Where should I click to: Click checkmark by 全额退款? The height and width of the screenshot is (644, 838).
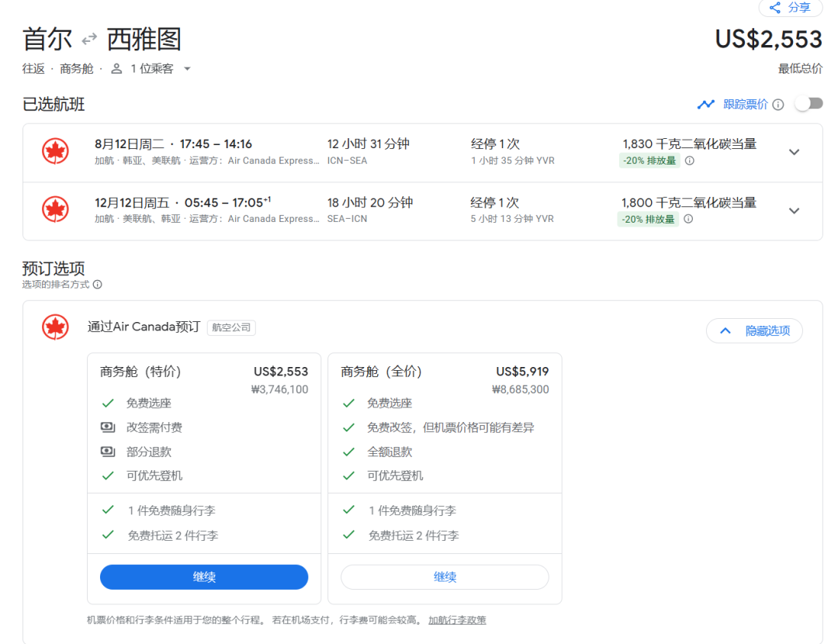[x=348, y=452]
